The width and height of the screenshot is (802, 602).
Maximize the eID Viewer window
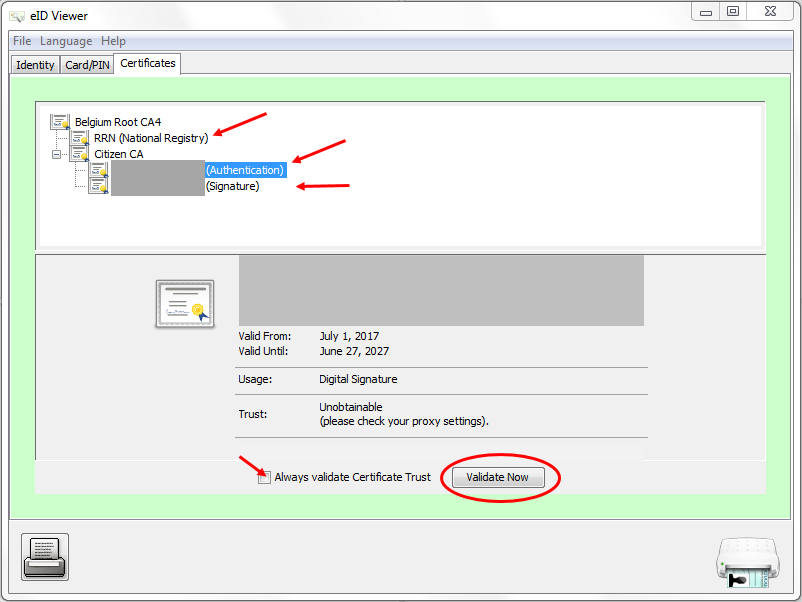[x=733, y=11]
